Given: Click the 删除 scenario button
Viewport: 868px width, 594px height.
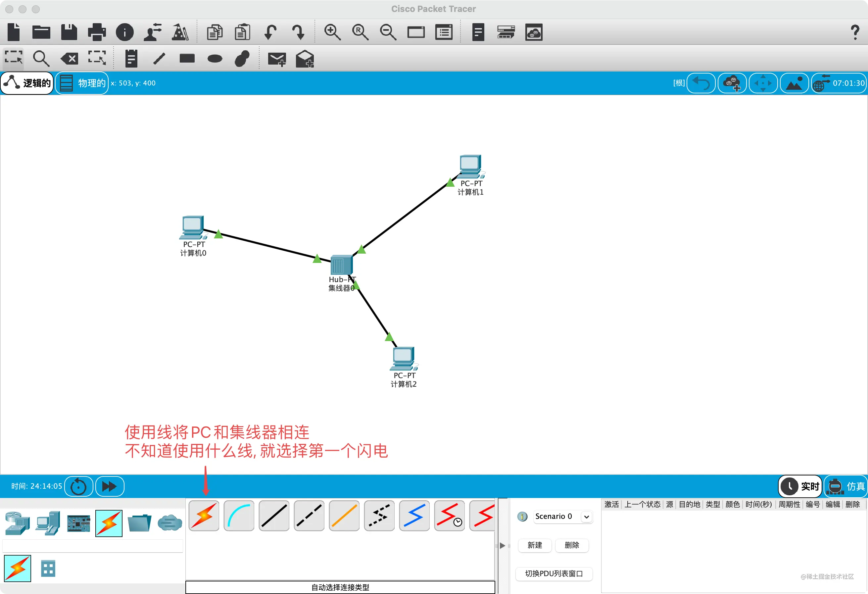Looking at the screenshot, I should [x=572, y=545].
